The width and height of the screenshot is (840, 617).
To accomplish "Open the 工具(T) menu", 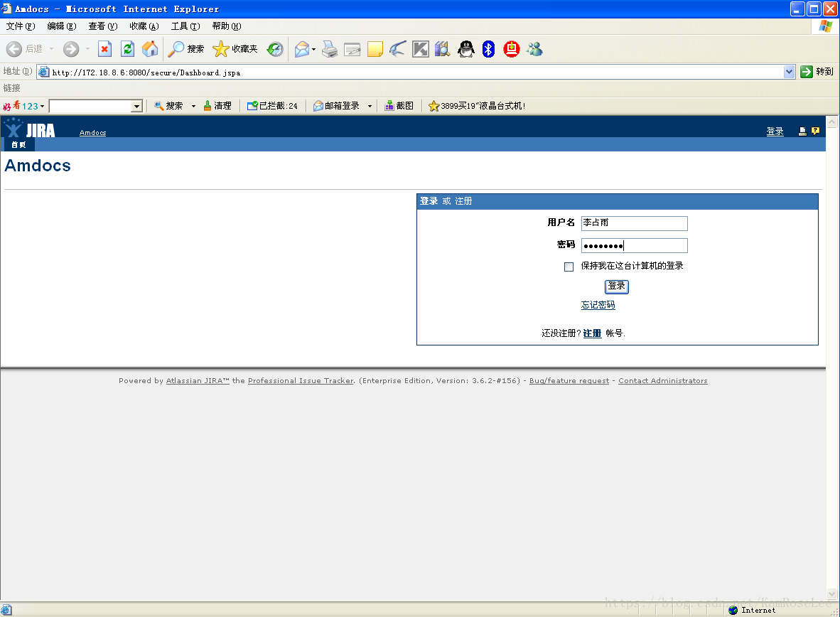I will tap(185, 26).
